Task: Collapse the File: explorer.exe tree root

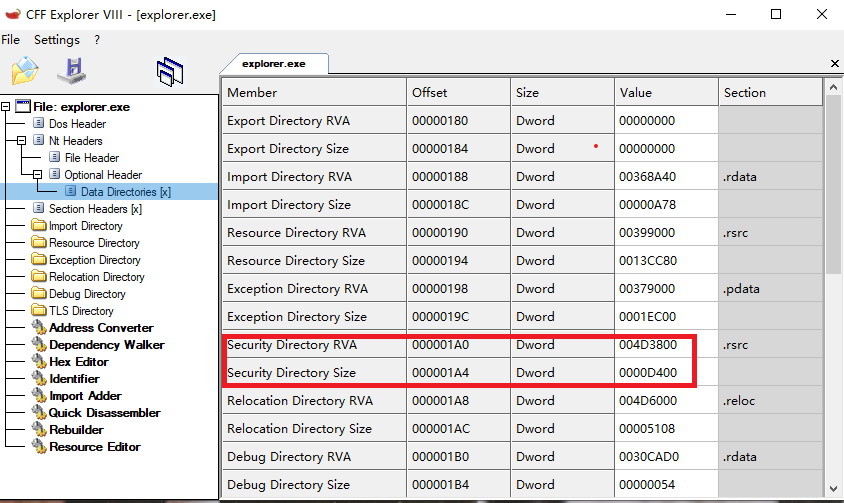Action: [x=7, y=107]
